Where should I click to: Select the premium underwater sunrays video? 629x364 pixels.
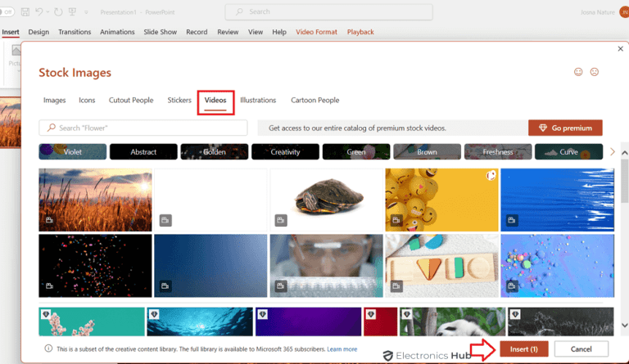click(200, 321)
